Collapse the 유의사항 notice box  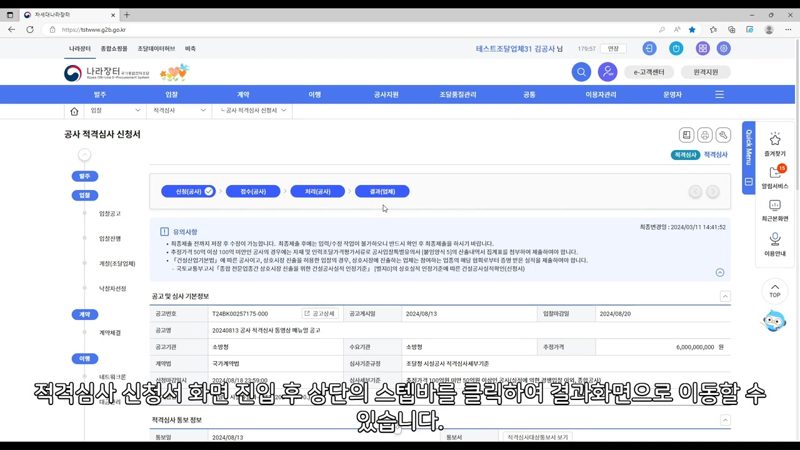(720, 272)
